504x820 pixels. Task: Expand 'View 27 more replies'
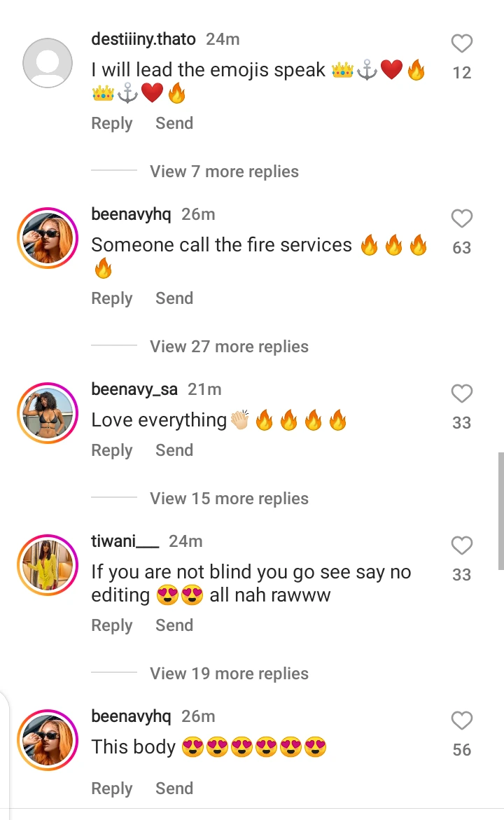[x=229, y=347]
